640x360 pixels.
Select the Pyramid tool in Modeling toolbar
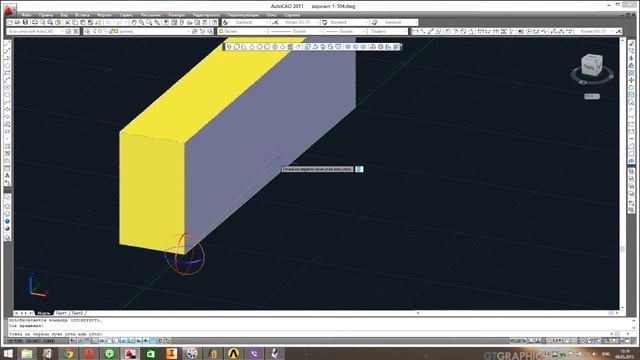pyautogui.click(x=282, y=47)
